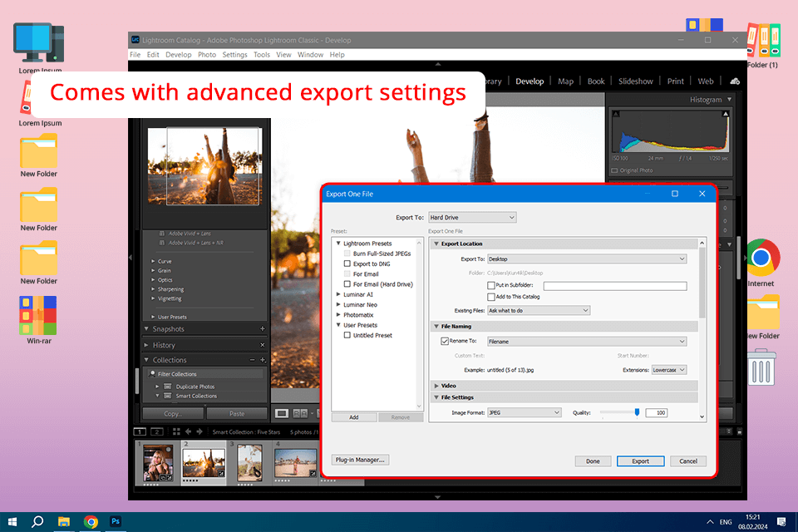Image resolution: width=798 pixels, height=532 pixels.
Task: Open Photoshop from the taskbar
Action: tap(116, 521)
